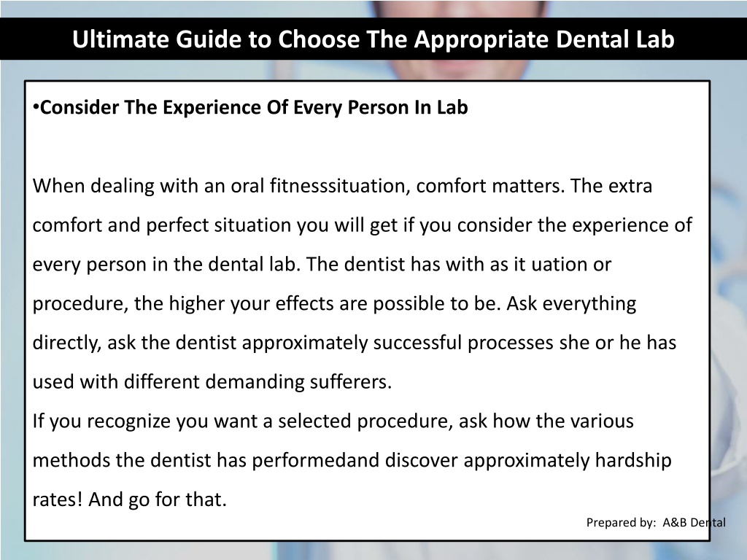Click the bullet point before "Consider"
The image size is (747, 560).
pyautogui.click(x=36, y=106)
